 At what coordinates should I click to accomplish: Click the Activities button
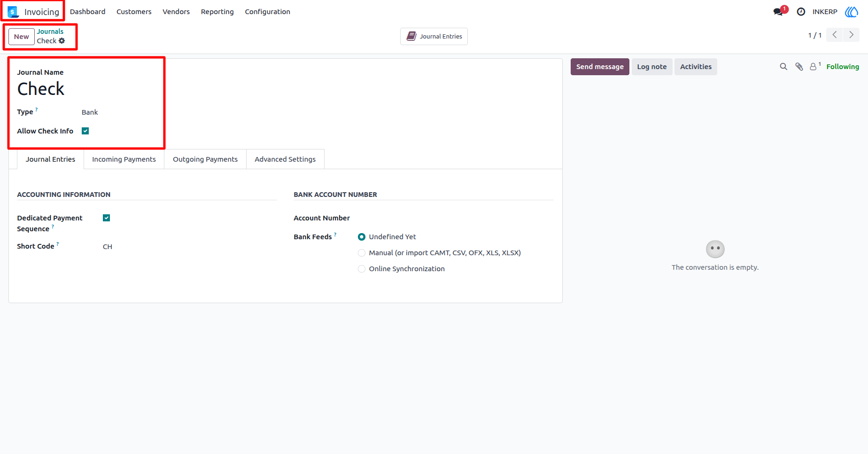coord(696,67)
